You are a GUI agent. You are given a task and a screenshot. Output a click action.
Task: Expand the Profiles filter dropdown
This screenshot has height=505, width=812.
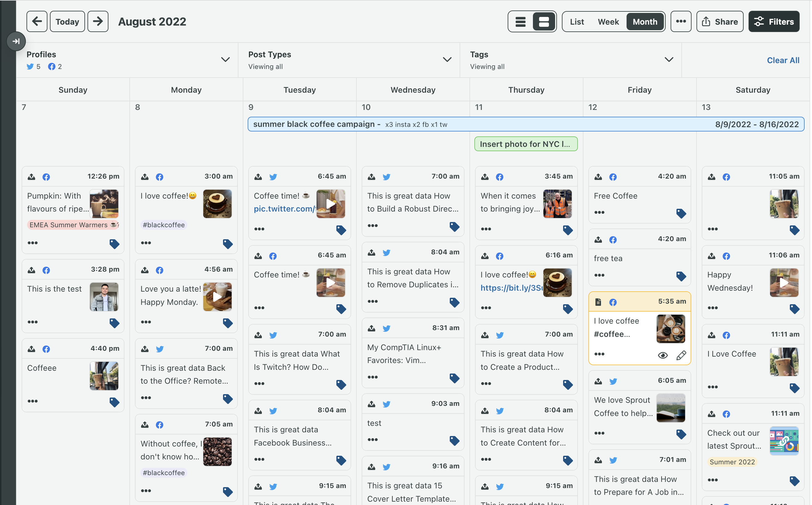[x=225, y=60]
